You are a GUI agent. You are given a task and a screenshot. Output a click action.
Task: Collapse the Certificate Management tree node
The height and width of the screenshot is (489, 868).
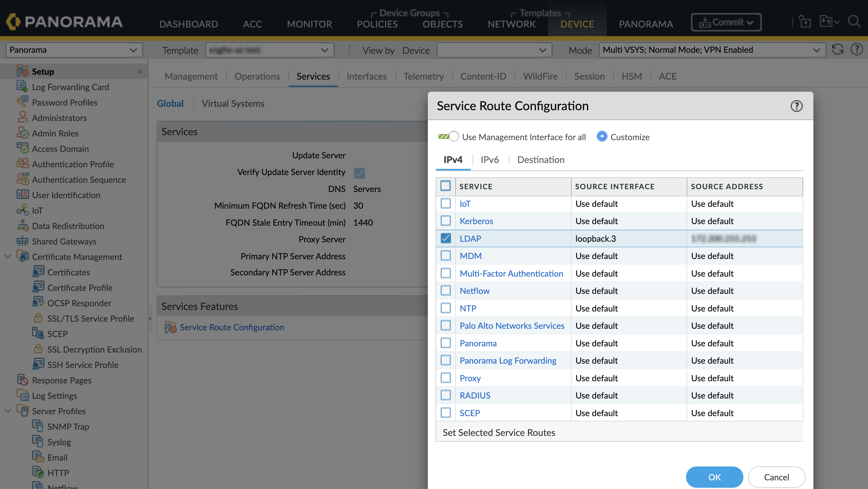[8, 256]
